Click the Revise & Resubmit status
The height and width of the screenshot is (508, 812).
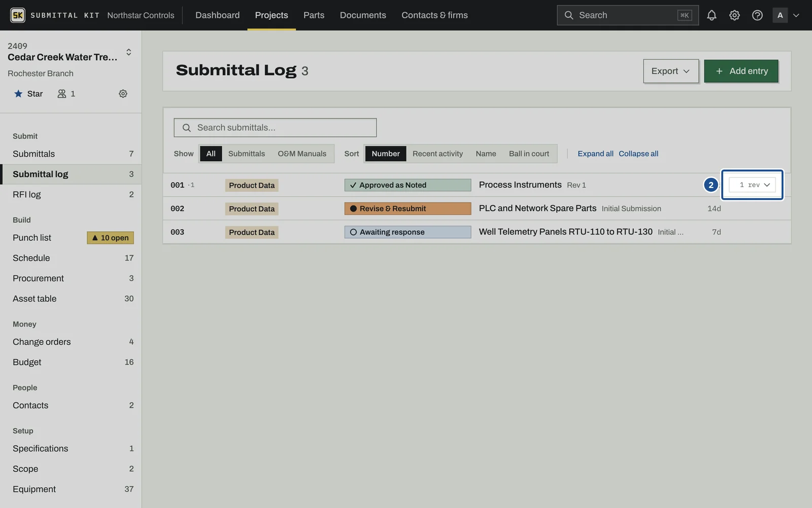(408, 208)
